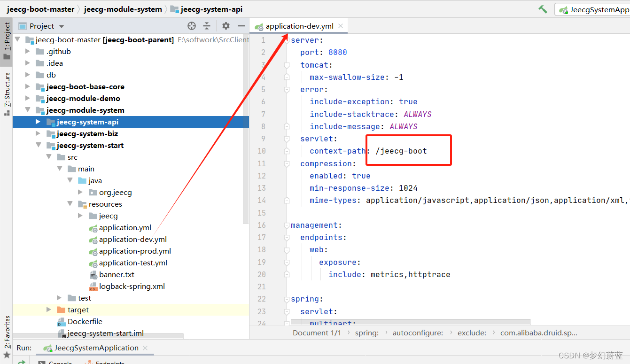Click 'Document 1/1' breadcrumb in editor footer
630x364 pixels.
(x=317, y=333)
